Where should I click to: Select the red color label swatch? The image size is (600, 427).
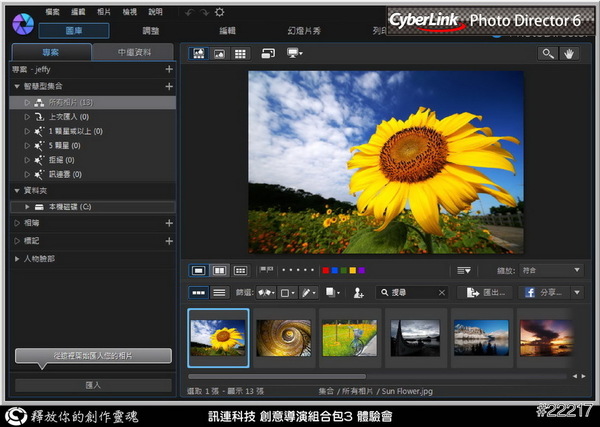325,270
